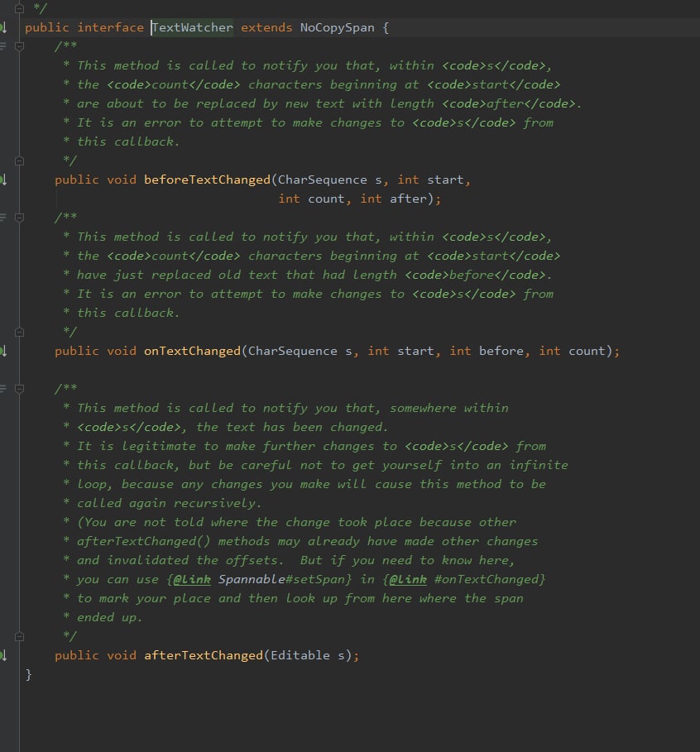
Task: Click the 'count' parameter on the beforeTextChanged continuation line
Action: (326, 199)
